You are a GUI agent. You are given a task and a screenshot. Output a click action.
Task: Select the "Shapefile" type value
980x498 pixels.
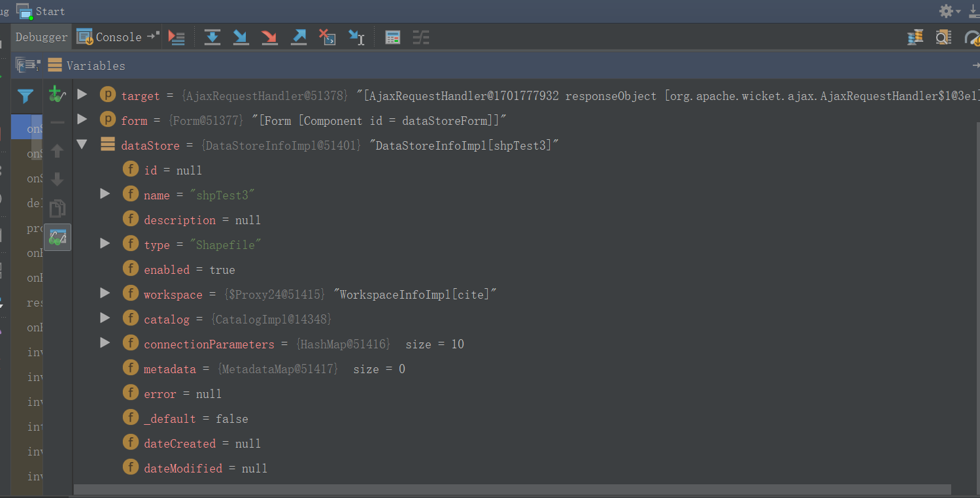[226, 245]
